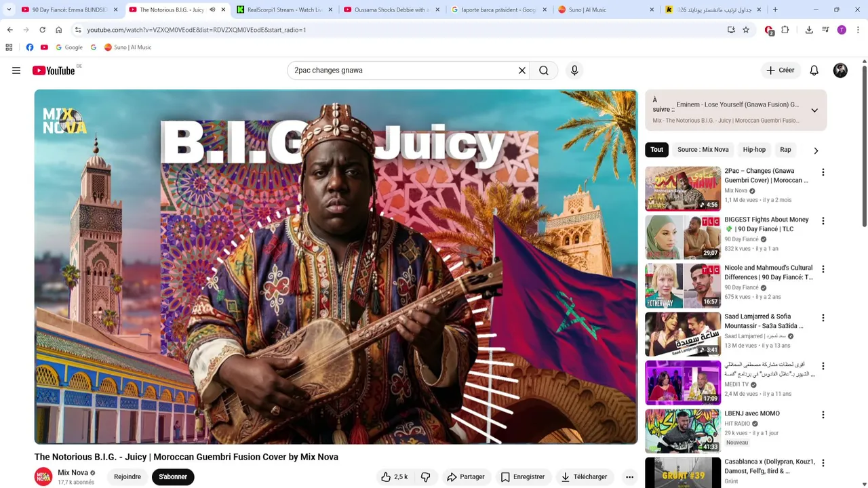The width and height of the screenshot is (868, 488).
Task: Open browser extensions puzzle icon
Action: pyautogui.click(x=785, y=30)
